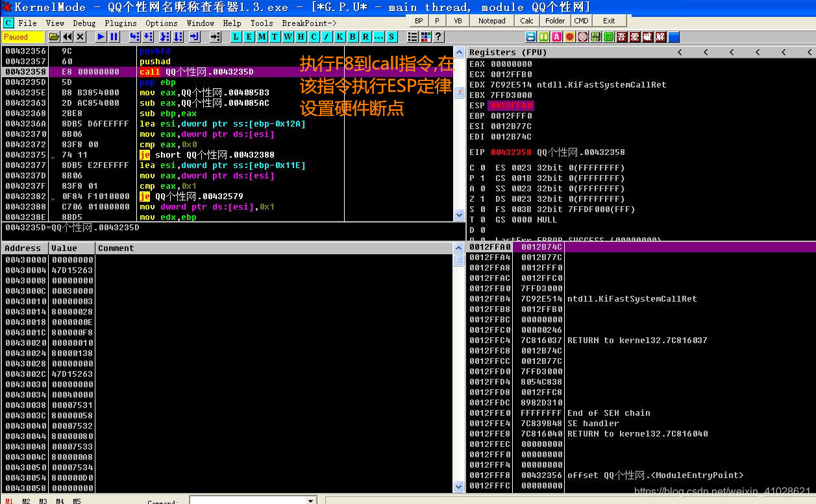Open the Tools menu
The image size is (816, 504).
[262, 23]
